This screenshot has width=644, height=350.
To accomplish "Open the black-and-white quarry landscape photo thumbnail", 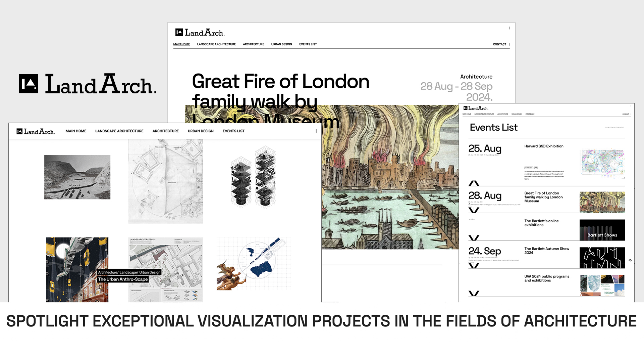I will [x=77, y=177].
